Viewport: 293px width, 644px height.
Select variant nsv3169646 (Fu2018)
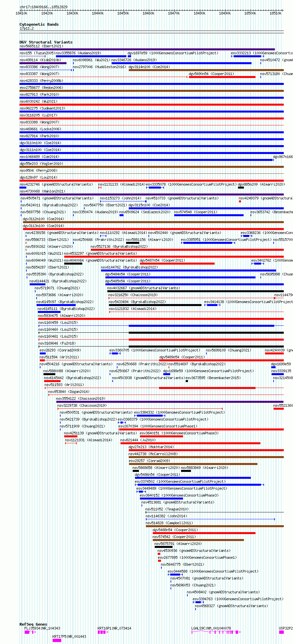pyautogui.click(x=57, y=343)
